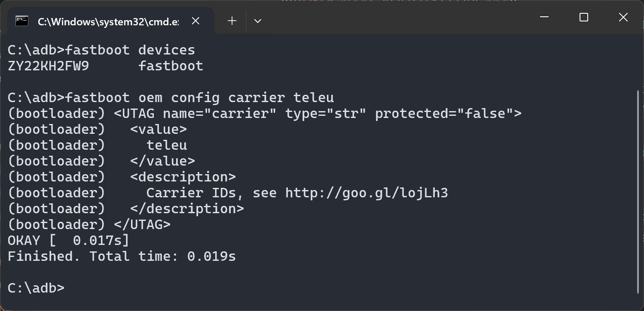Maximize the terminal window

(x=584, y=17)
